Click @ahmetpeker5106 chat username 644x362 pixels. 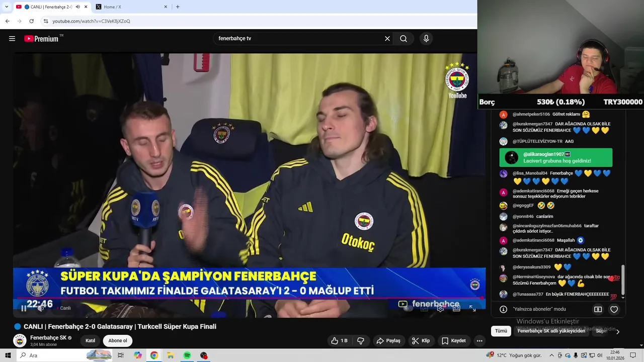[x=531, y=114]
